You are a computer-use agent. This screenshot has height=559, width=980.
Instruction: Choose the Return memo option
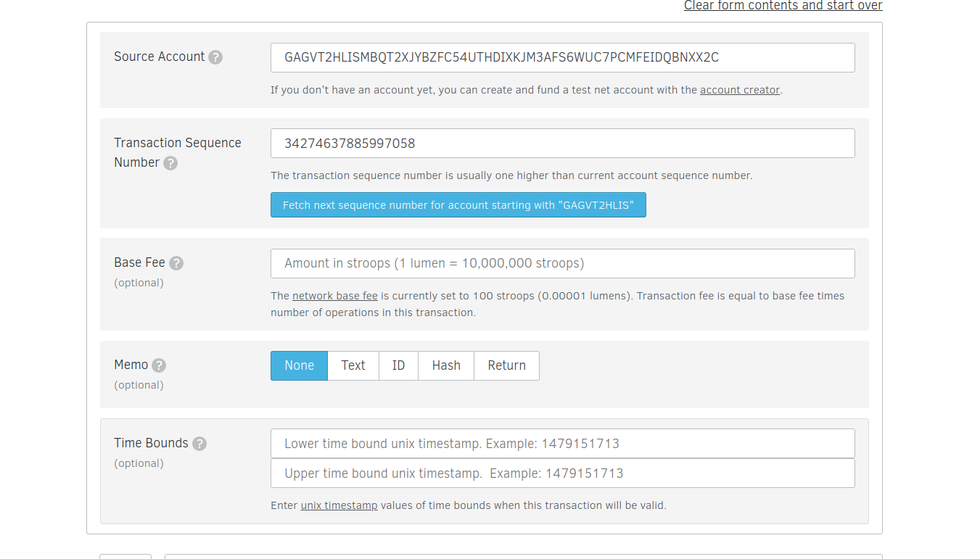click(x=506, y=365)
